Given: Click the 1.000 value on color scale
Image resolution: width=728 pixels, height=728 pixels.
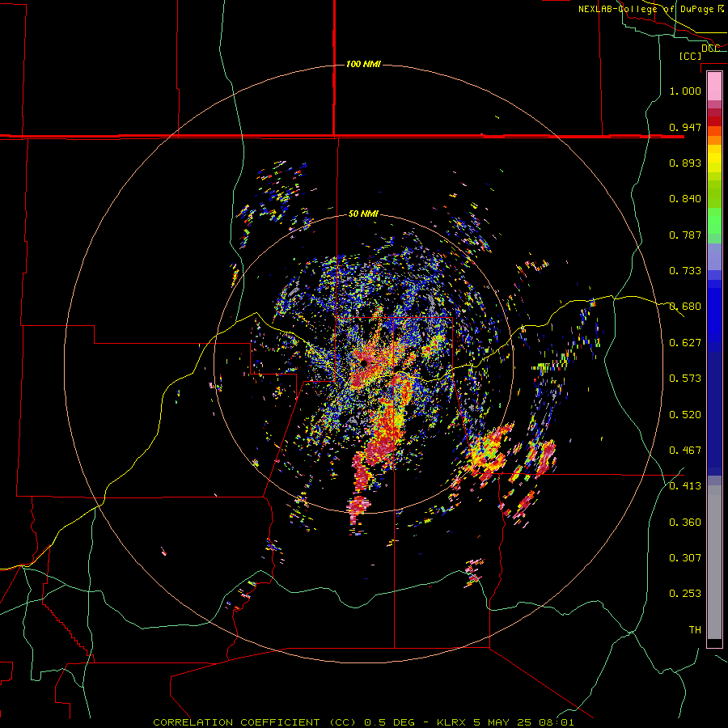Looking at the screenshot, I should pos(685,91).
